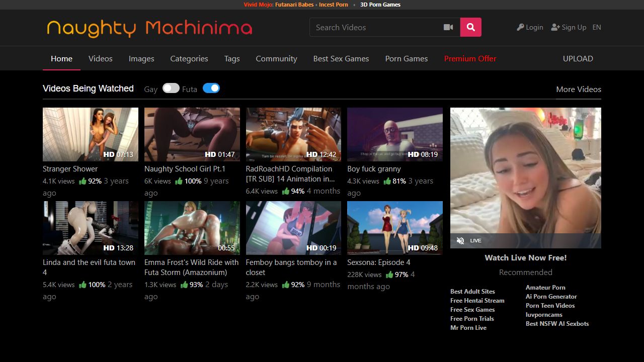The image size is (644, 362).
Task: Click the Sexsona: Episode 4 title text
Action: tap(379, 262)
